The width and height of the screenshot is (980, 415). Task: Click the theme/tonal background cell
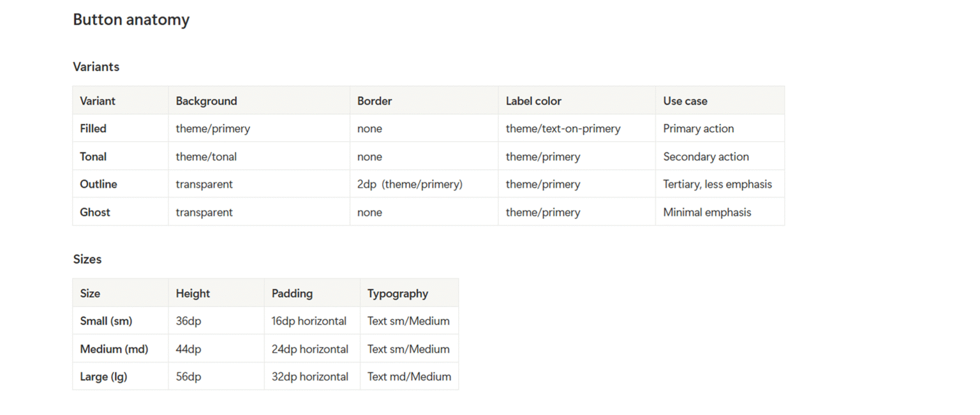pyautogui.click(x=205, y=156)
